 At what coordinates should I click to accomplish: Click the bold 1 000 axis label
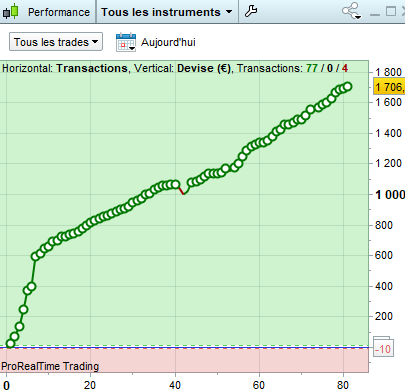(390, 195)
